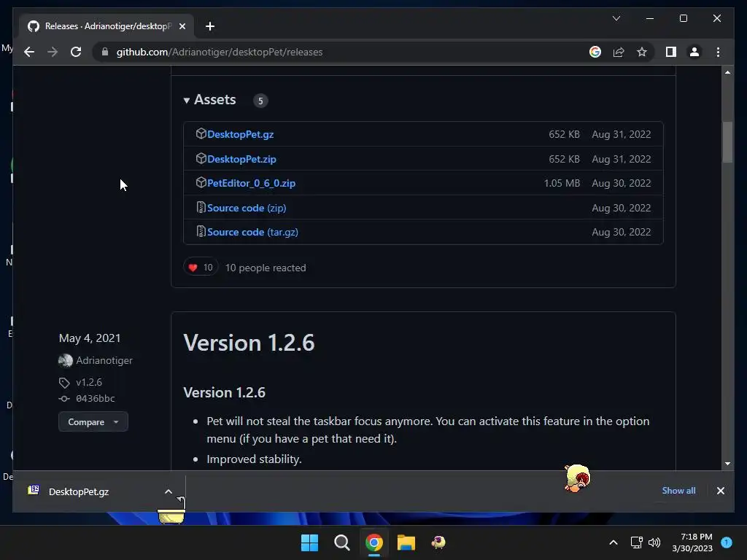This screenshot has width=747, height=560.
Task: Click the Assets count badge 5
Action: click(x=260, y=101)
